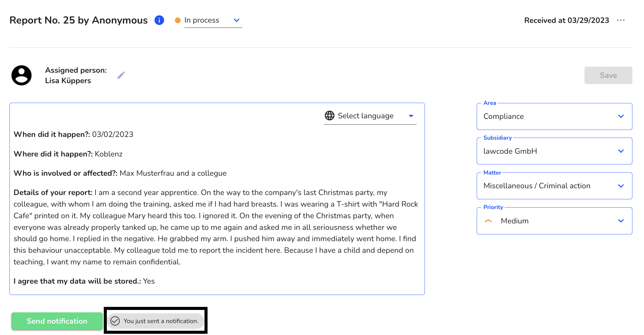Toggle the Select language expander

(411, 116)
